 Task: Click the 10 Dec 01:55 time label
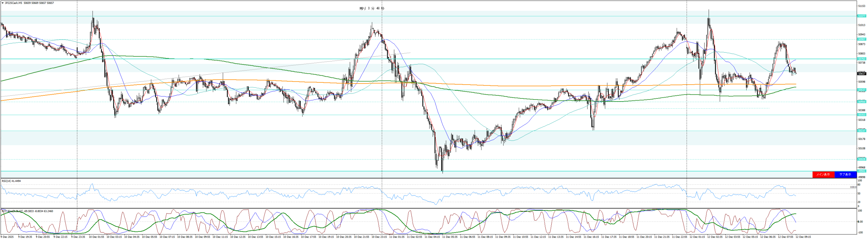(x=96, y=237)
